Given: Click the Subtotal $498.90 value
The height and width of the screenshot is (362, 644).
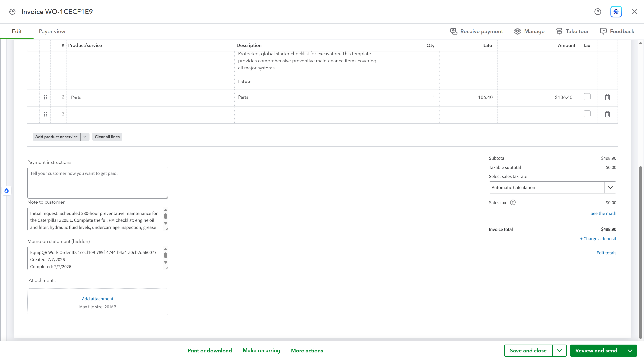Looking at the screenshot, I should click(x=609, y=158).
